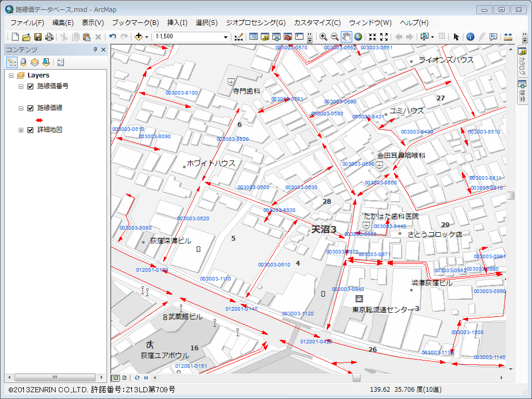The image size is (532, 399).
Task: Open the Catalog window from the toolbar
Action: point(265,37)
